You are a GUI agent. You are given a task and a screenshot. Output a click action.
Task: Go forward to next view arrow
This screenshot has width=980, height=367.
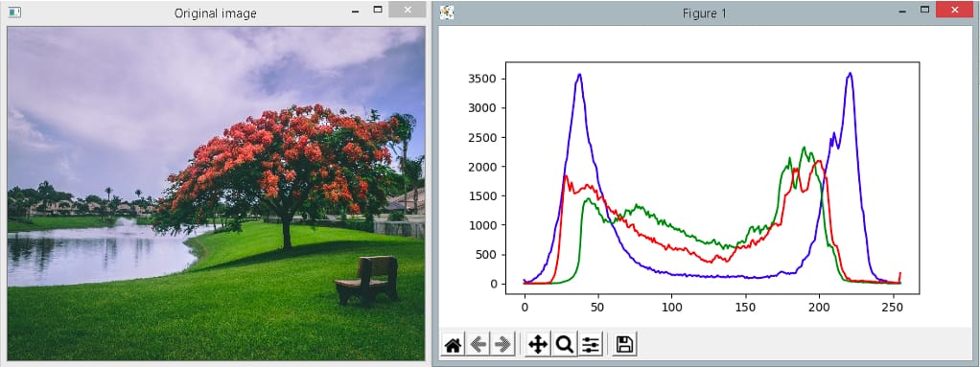click(502, 344)
